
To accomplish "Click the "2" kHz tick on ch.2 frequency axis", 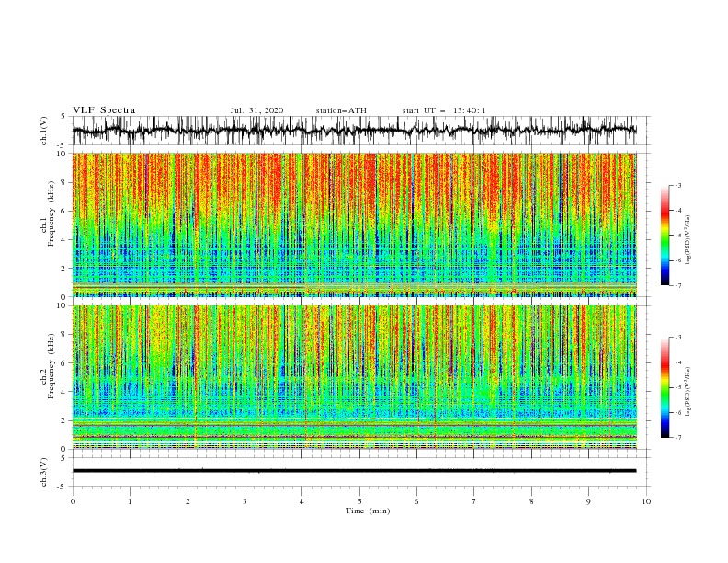I will (x=63, y=420).
